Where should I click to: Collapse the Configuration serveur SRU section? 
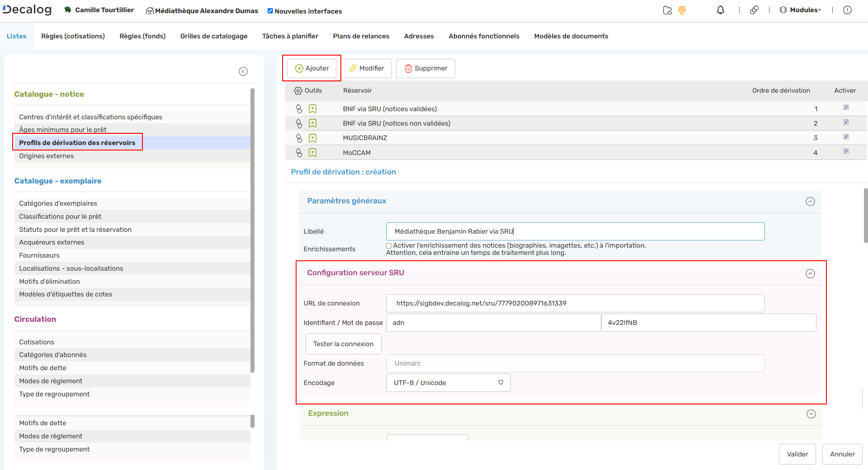click(x=810, y=273)
